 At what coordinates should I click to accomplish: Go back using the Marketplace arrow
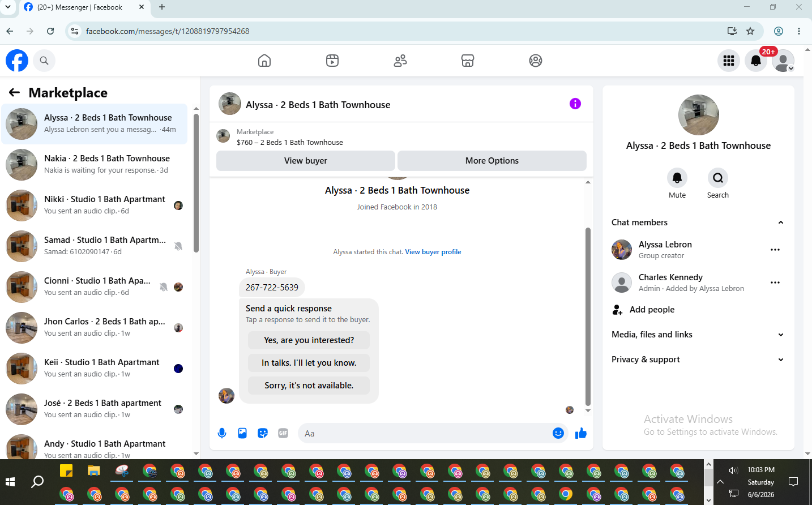click(x=15, y=92)
